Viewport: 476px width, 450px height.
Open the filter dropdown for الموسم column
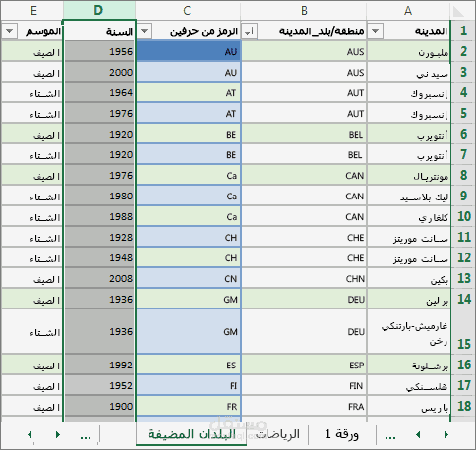[x=10, y=31]
